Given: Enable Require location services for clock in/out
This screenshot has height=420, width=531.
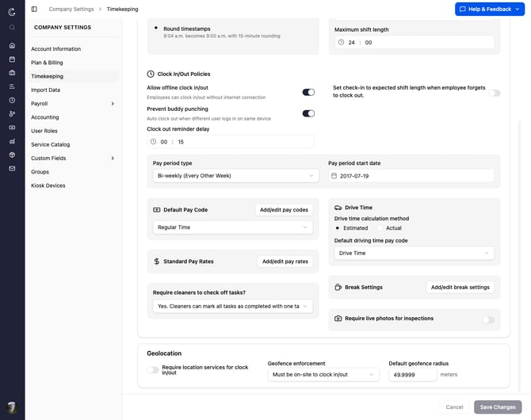Looking at the screenshot, I should coord(153,370).
